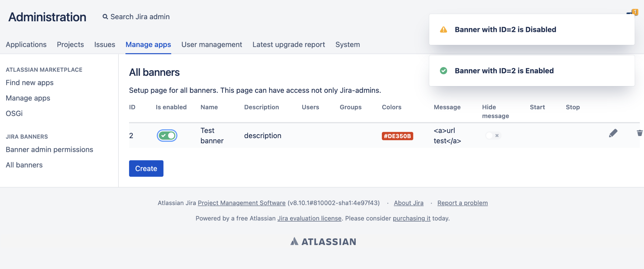
Task: Switch to the Issues tab
Action: [x=104, y=44]
